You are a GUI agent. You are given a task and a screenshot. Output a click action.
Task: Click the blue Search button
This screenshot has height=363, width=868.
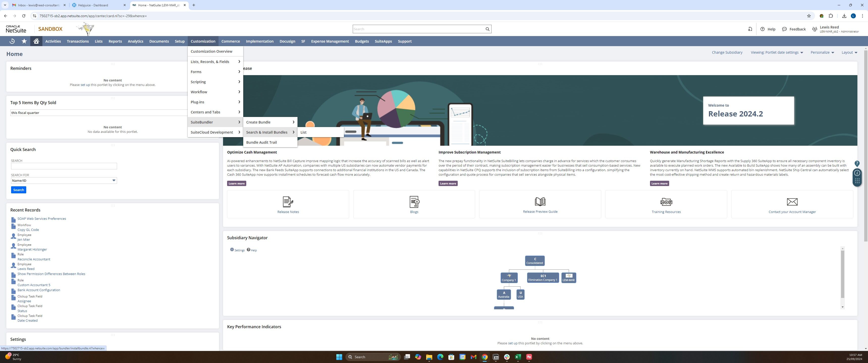(18, 190)
